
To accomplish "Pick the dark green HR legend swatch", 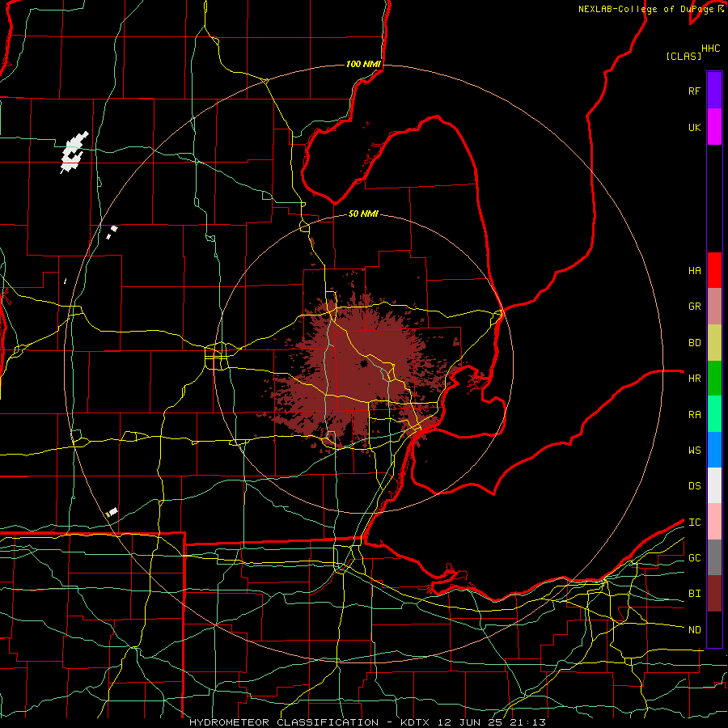I will [x=714, y=379].
